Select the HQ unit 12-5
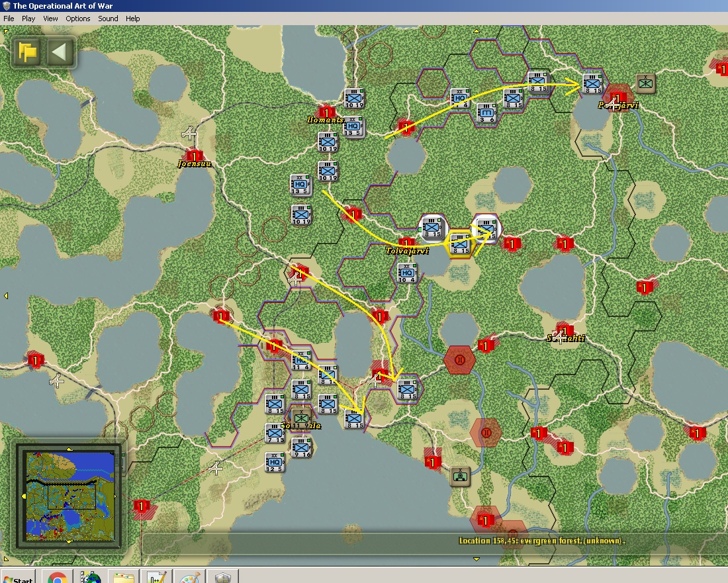Screen dimensions: 728x583 [x=275, y=462]
